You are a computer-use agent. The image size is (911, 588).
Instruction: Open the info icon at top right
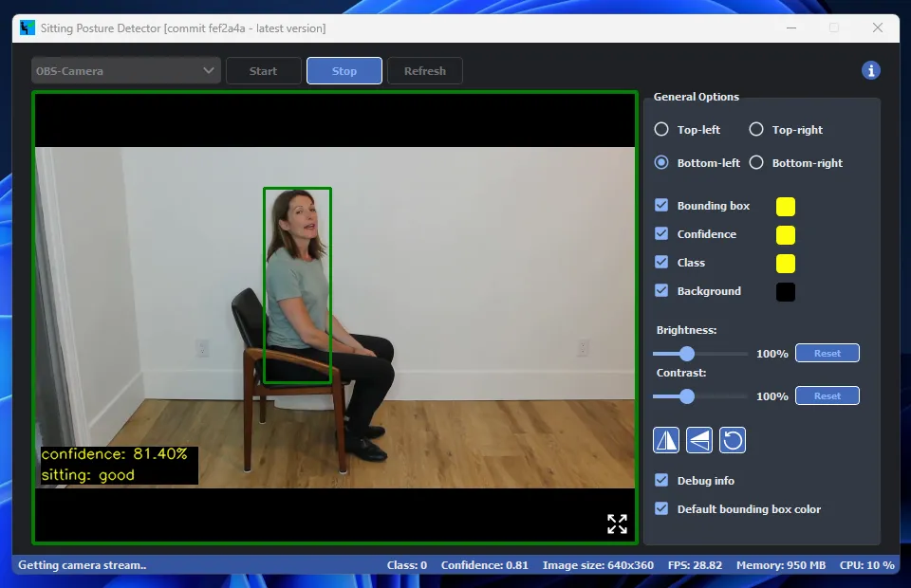[x=870, y=71]
